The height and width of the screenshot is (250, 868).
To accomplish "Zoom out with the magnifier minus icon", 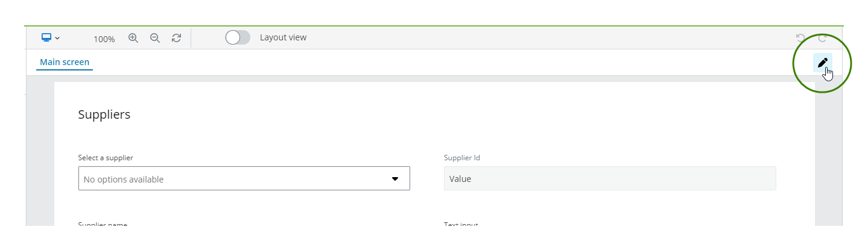I will tap(155, 38).
